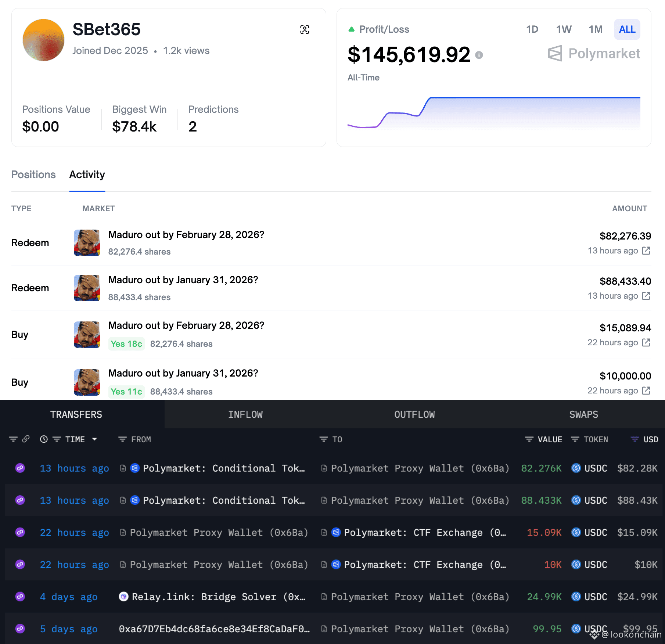Screen dimensions: 665x644
Task: Click the clock icon next to TIME column
Action: point(44,439)
